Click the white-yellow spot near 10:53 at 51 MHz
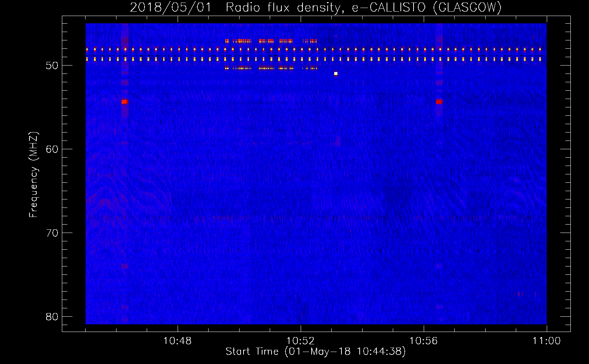 [x=336, y=74]
